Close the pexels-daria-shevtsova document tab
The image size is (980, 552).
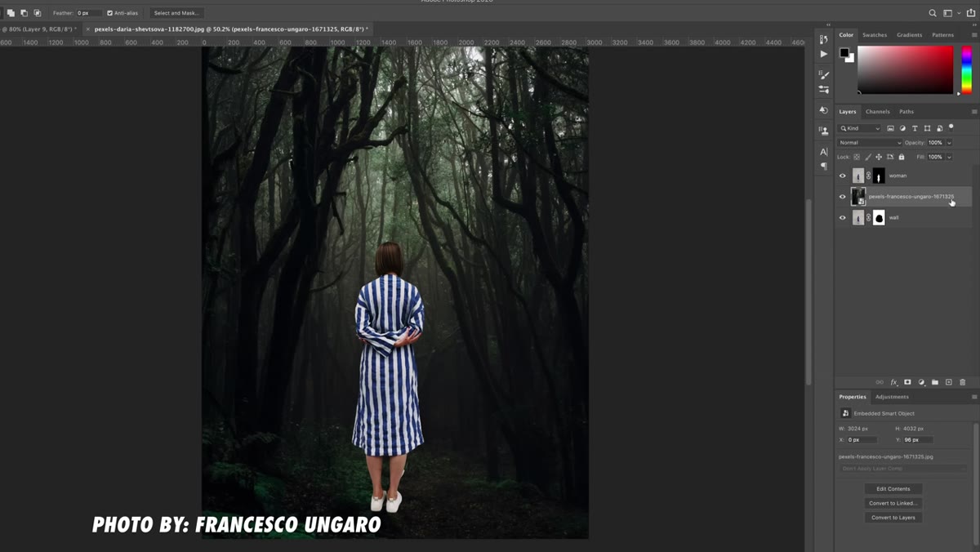88,29
